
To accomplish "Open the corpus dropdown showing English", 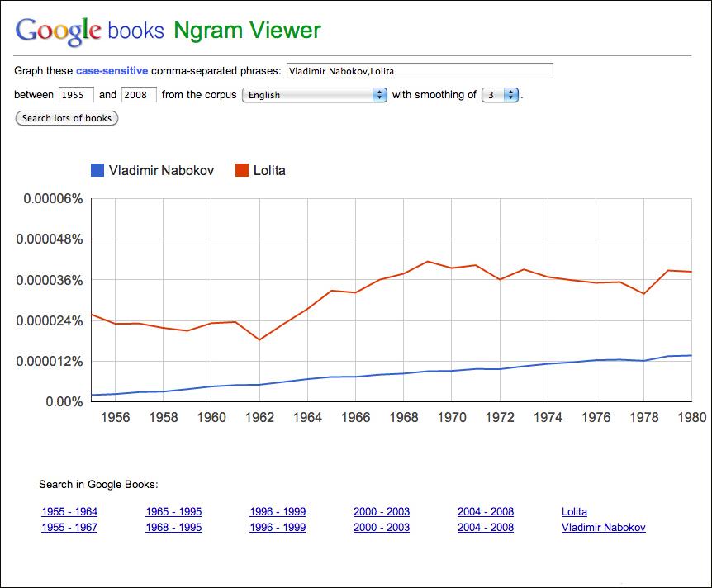I will point(314,94).
